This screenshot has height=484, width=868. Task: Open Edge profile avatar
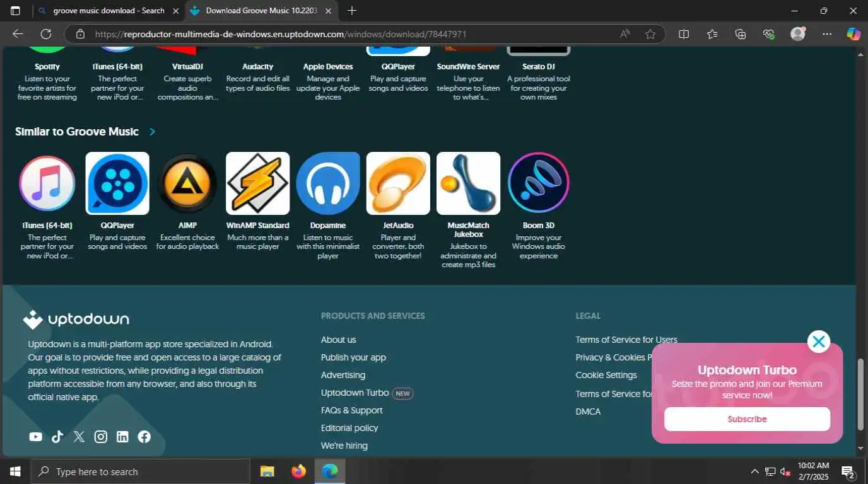point(798,34)
